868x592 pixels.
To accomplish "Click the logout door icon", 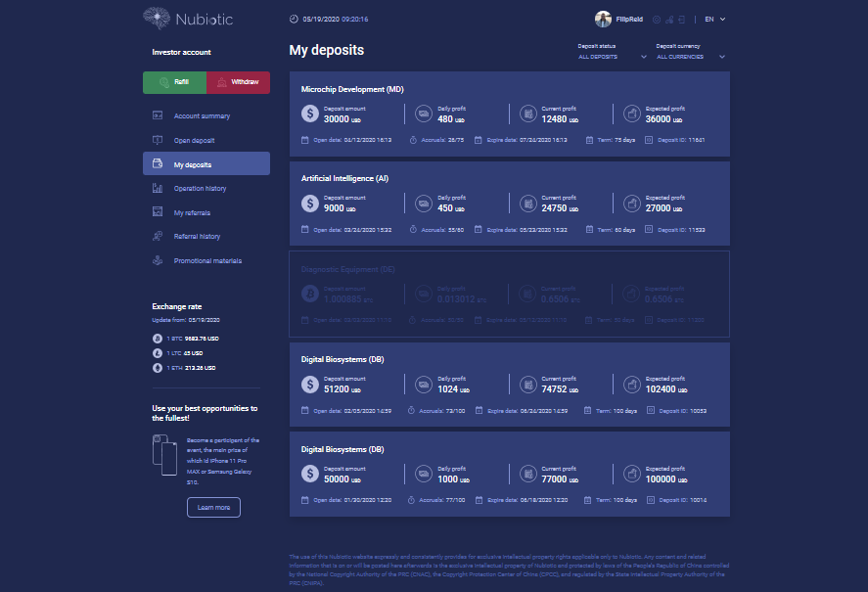I will (x=681, y=20).
